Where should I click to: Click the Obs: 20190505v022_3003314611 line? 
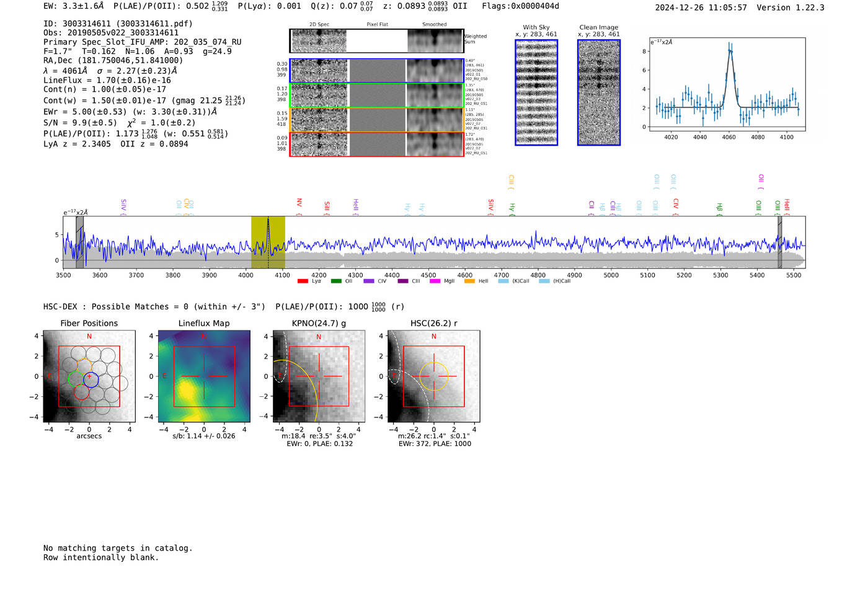(111, 33)
